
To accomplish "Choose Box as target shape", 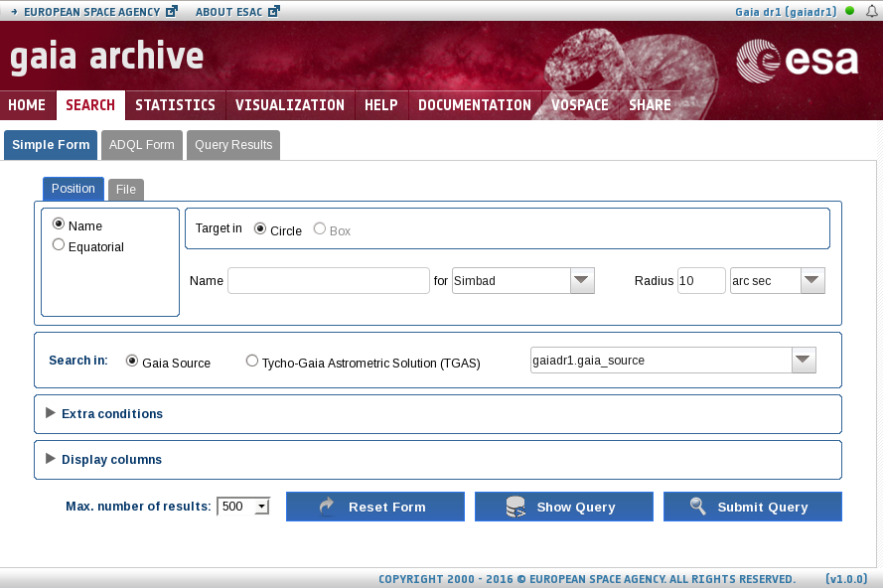I will pos(319,228).
